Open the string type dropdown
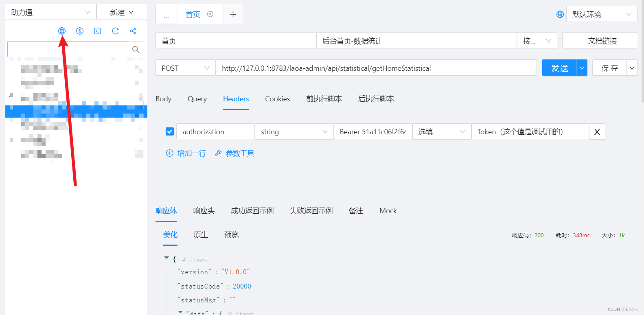Screen dimensions: 644x315 tap(294, 131)
